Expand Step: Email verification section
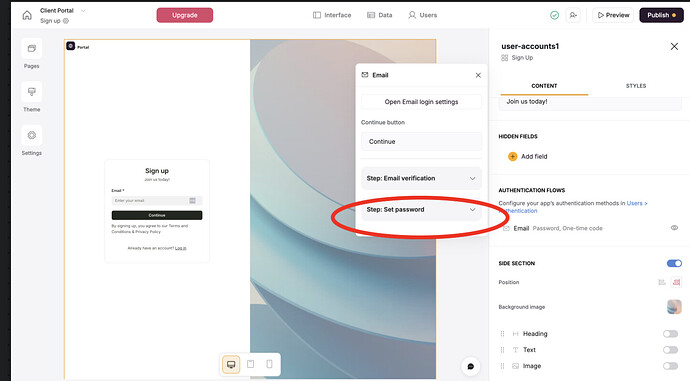Viewport: 690px width, 381px height. click(421, 178)
